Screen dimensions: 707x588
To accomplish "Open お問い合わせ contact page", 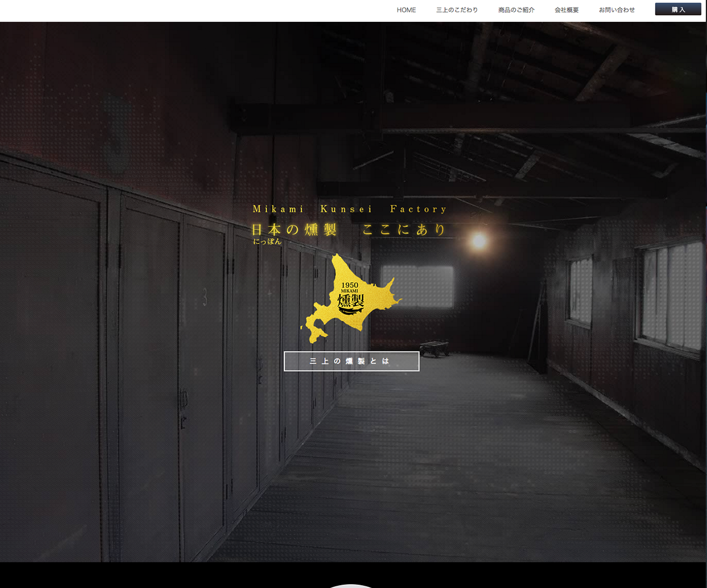I will click(616, 10).
